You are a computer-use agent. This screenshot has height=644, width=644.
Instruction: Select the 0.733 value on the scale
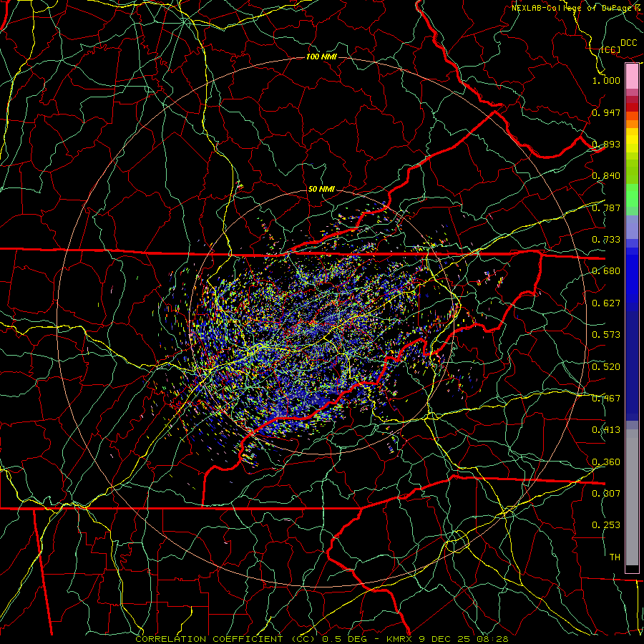pyautogui.click(x=606, y=240)
